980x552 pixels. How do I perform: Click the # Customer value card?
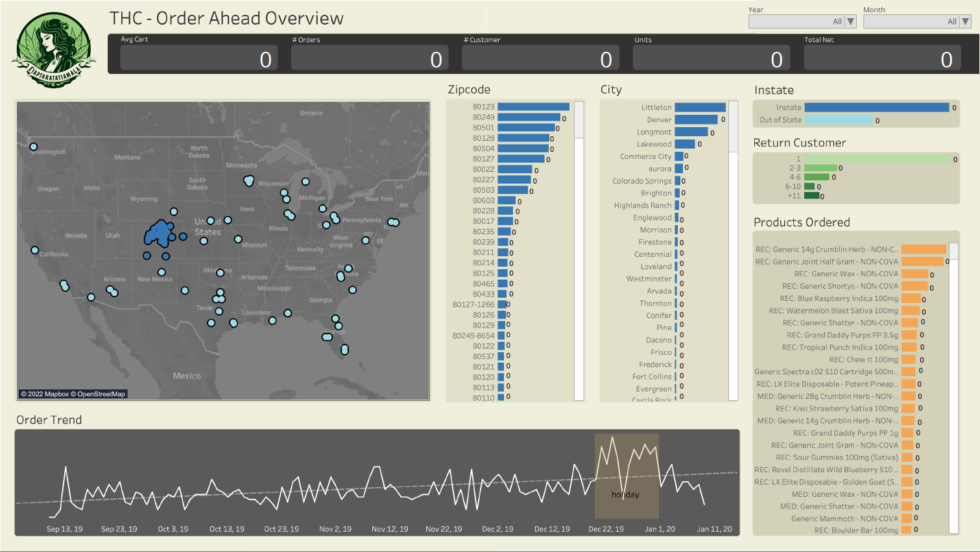pos(540,58)
